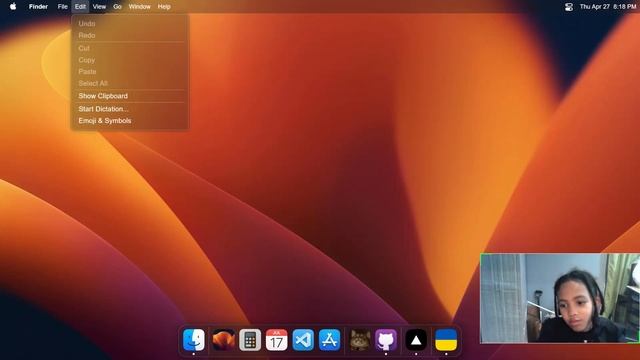The width and height of the screenshot is (640, 360).
Task: Open the Help menu
Action: coord(164,7)
